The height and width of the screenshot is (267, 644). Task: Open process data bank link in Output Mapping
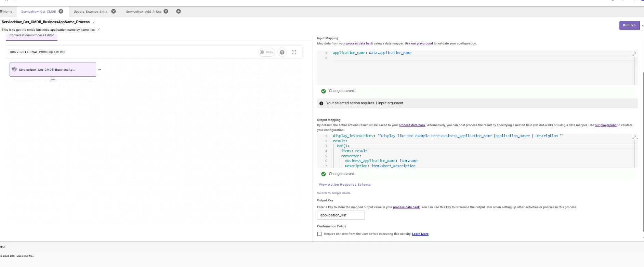click(412, 125)
